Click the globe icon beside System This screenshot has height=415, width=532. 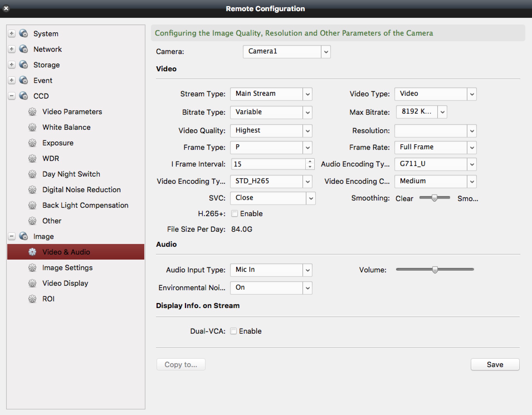[x=24, y=33]
